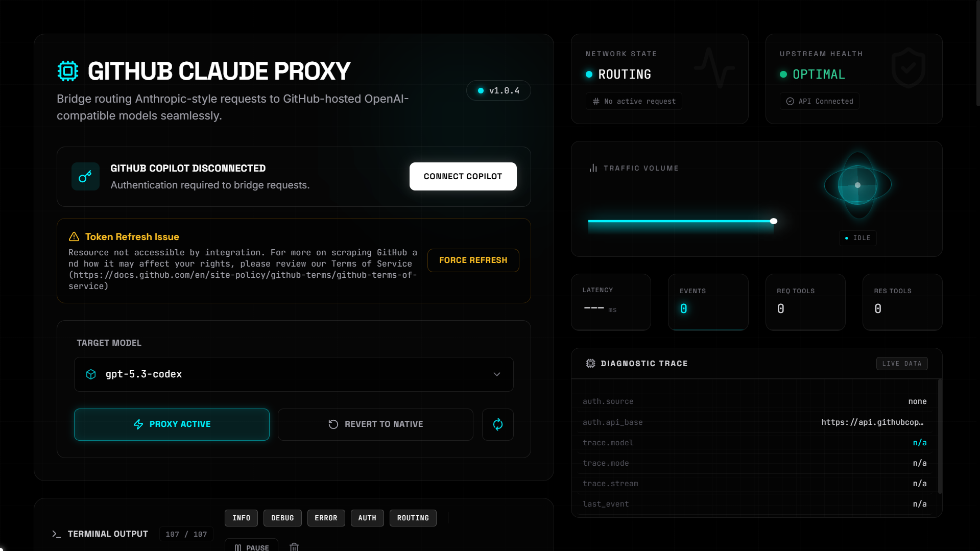The height and width of the screenshot is (551, 980).
Task: Click the Res Tools counter card
Action: 902,302
